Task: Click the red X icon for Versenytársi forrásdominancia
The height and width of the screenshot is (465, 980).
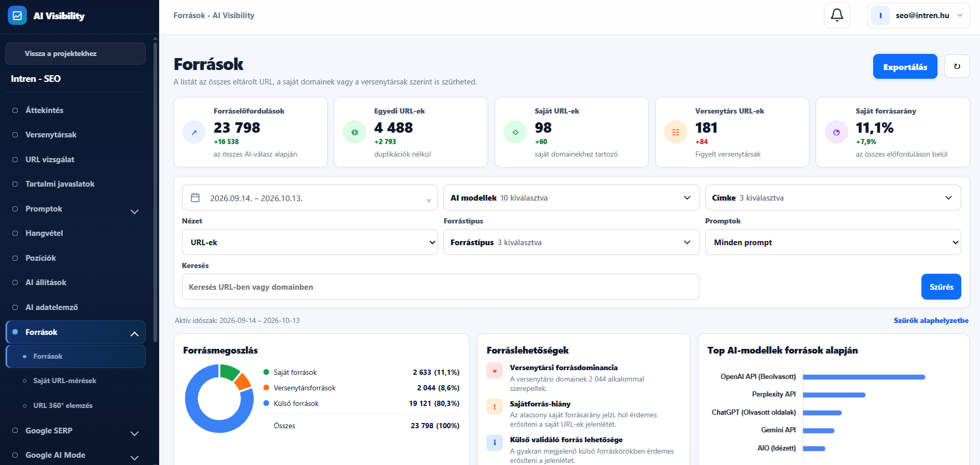Action: 495,371
